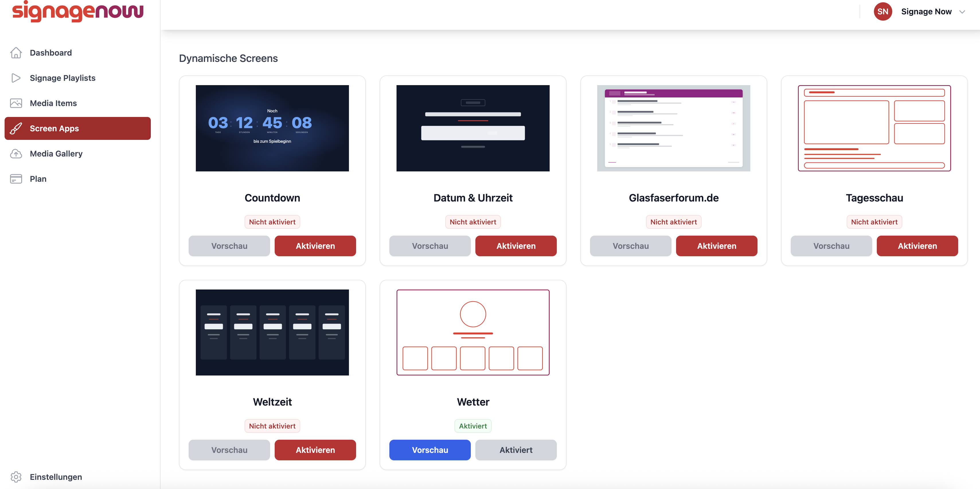
Task: Select the Weltzeit preview thumbnail
Action: click(x=272, y=332)
